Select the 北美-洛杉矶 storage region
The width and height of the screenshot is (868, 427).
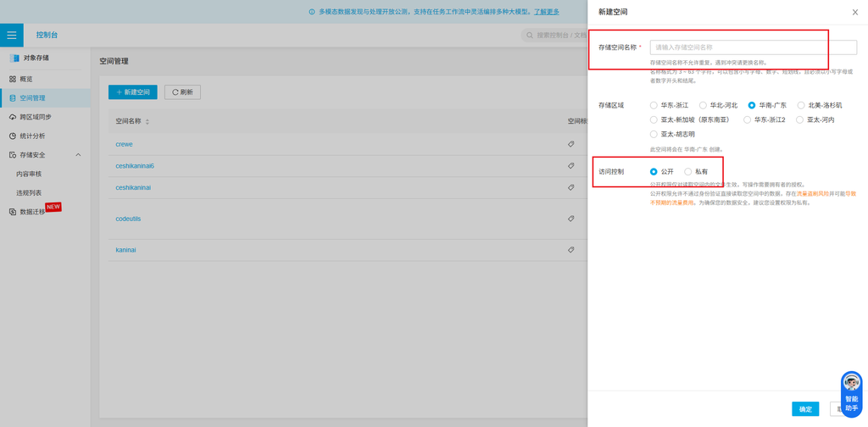click(x=801, y=105)
